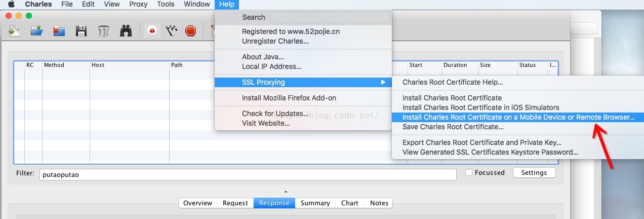This screenshot has height=219, width=644.
Task: Enable breakpoints with the red stop-sign icon
Action: pyautogui.click(x=190, y=31)
